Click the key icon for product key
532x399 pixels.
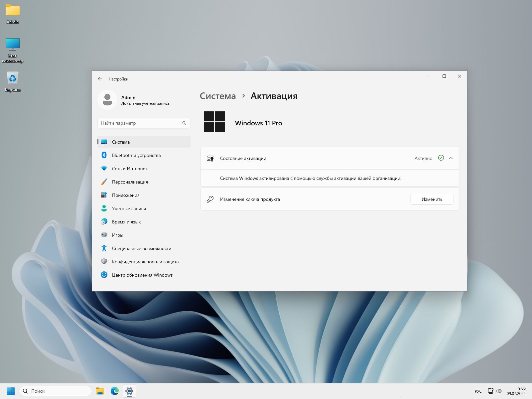tap(210, 199)
